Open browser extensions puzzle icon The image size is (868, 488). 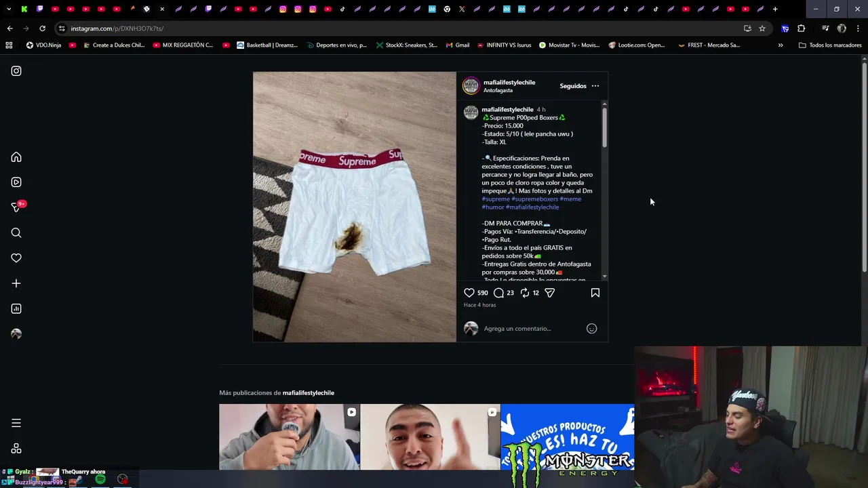pos(802,28)
